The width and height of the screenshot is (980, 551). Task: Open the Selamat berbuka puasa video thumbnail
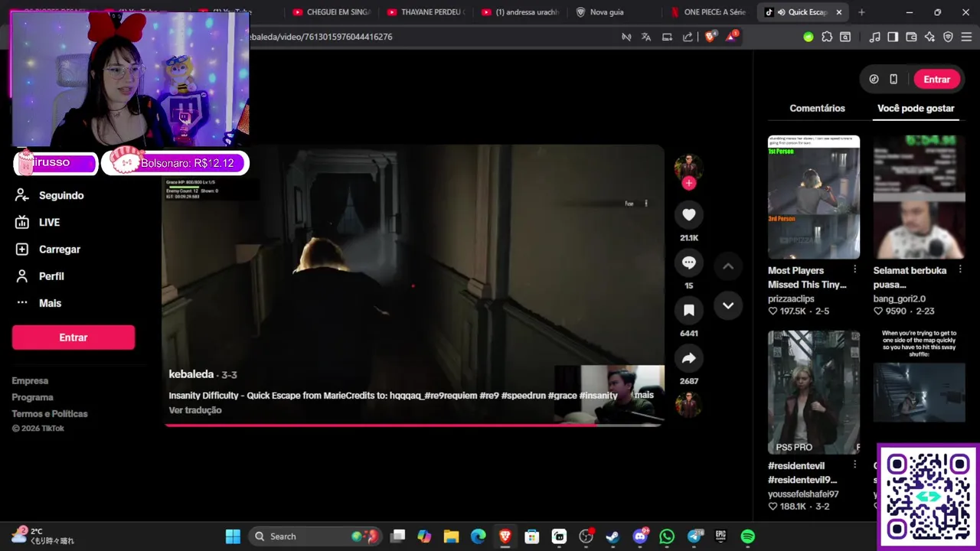(919, 197)
